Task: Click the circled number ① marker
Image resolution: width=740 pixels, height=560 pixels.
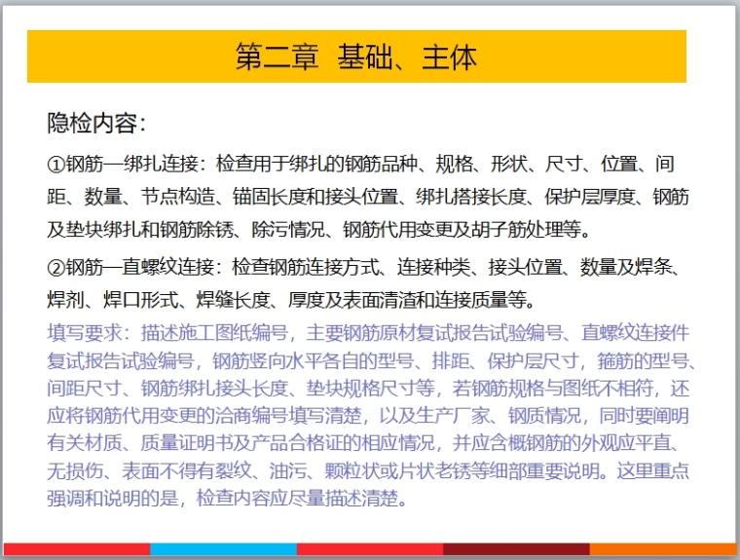Action: [x=55, y=163]
